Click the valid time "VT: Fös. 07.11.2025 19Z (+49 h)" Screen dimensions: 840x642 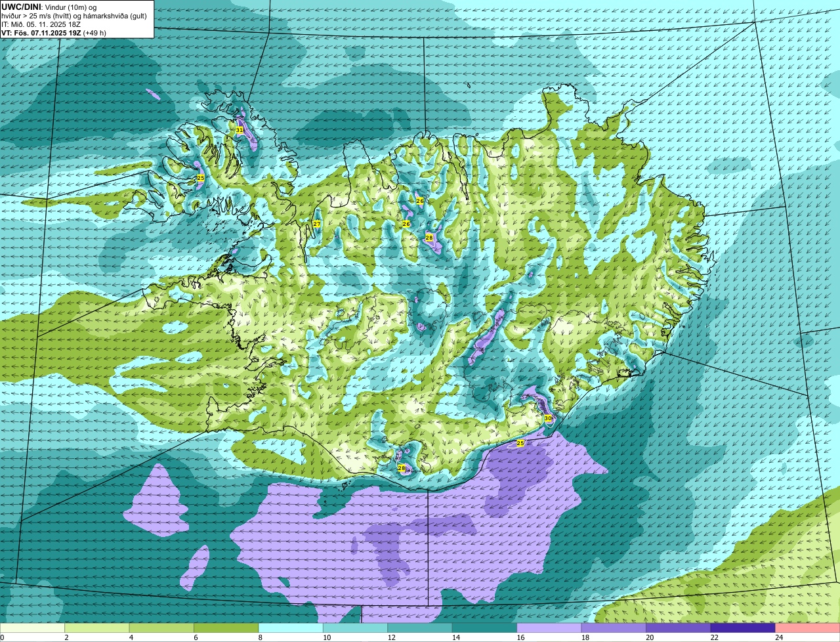54,32
